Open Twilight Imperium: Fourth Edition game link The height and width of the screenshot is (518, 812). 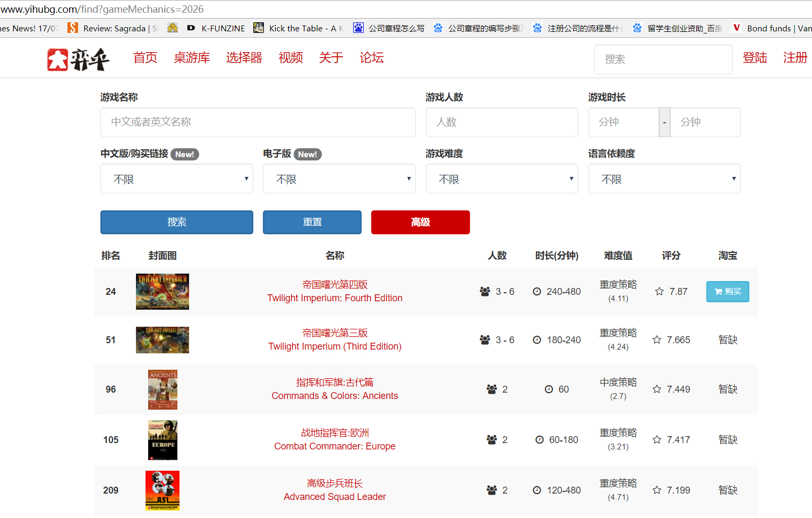point(335,292)
